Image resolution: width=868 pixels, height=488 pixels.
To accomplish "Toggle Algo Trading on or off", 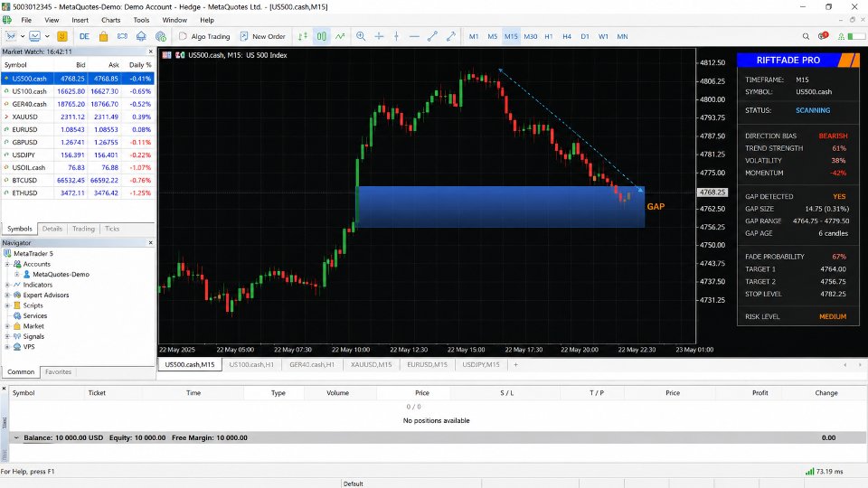I will [204, 36].
